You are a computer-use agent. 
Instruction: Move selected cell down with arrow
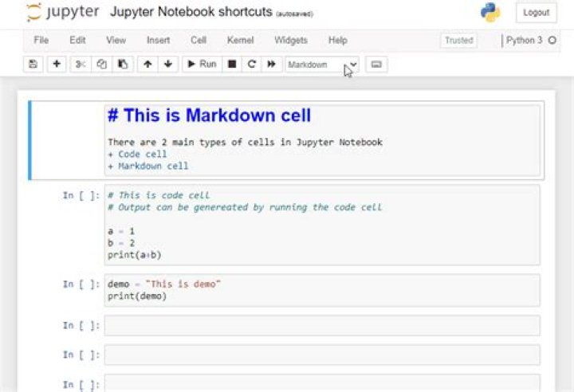click(167, 65)
